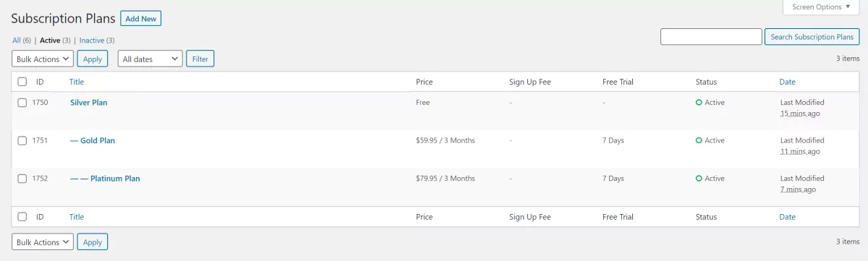The image size is (868, 261).
Task: Toggle the select-all checkbox in table header
Action: (x=22, y=82)
